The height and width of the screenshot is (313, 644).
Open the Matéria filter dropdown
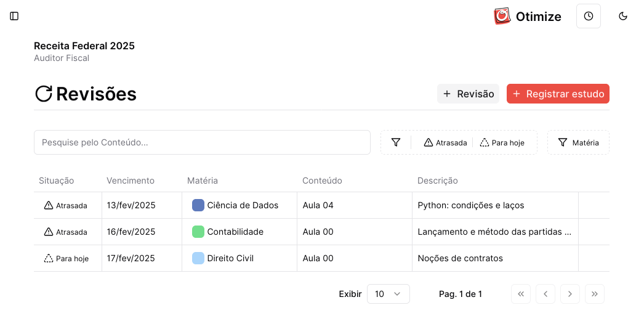point(578,142)
